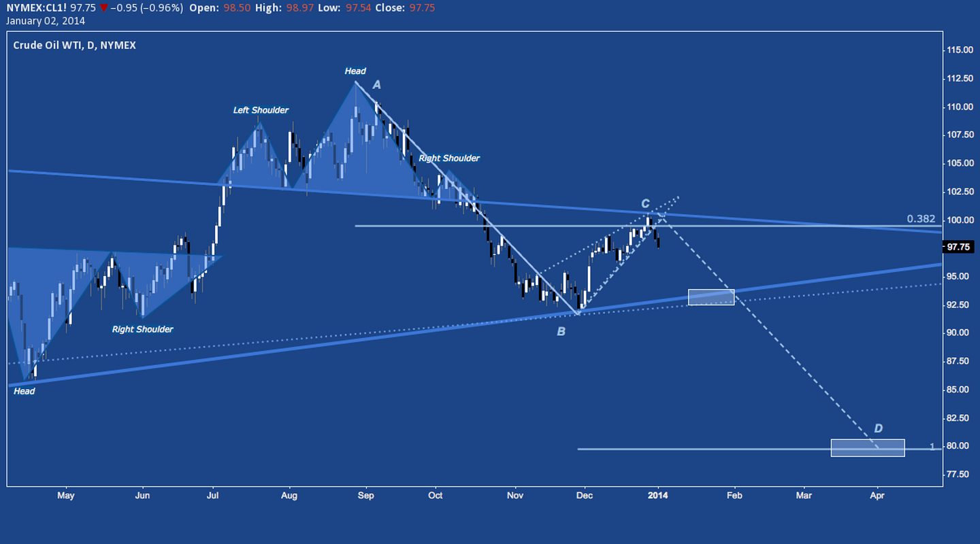Click the 92.50 price axis label
Viewport: 980px width, 544px height.
[960, 304]
